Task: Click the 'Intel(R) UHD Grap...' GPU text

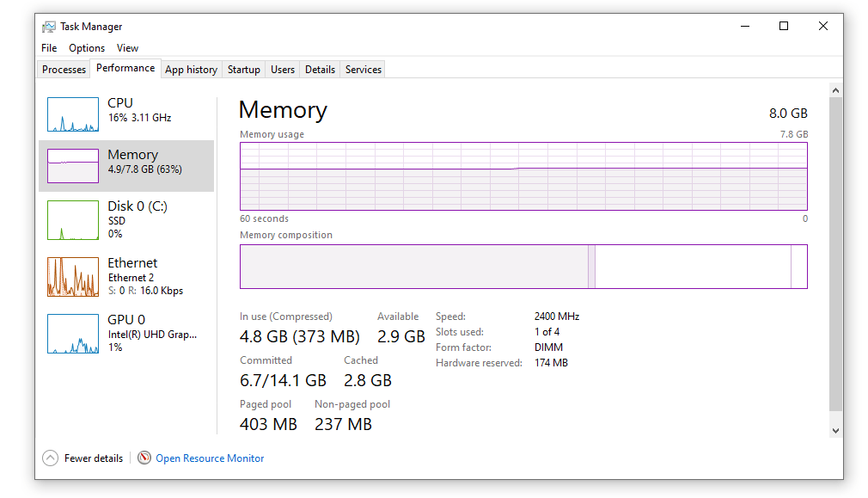Action: (152, 335)
